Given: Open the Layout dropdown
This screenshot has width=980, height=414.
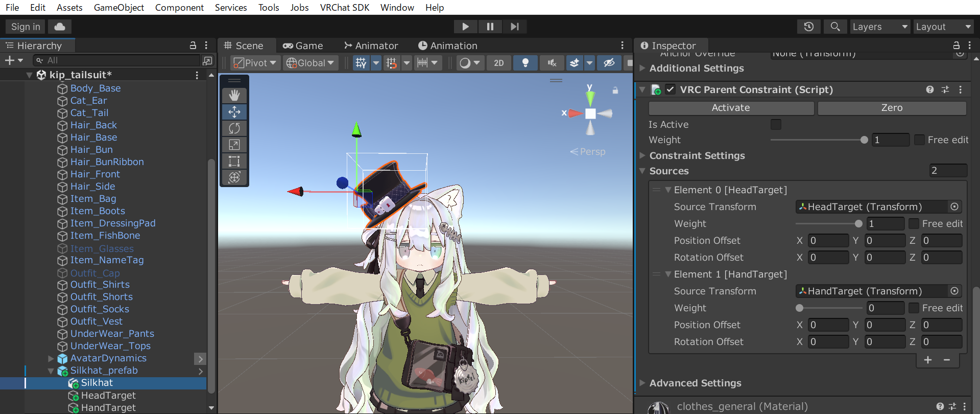Looking at the screenshot, I should point(943,27).
